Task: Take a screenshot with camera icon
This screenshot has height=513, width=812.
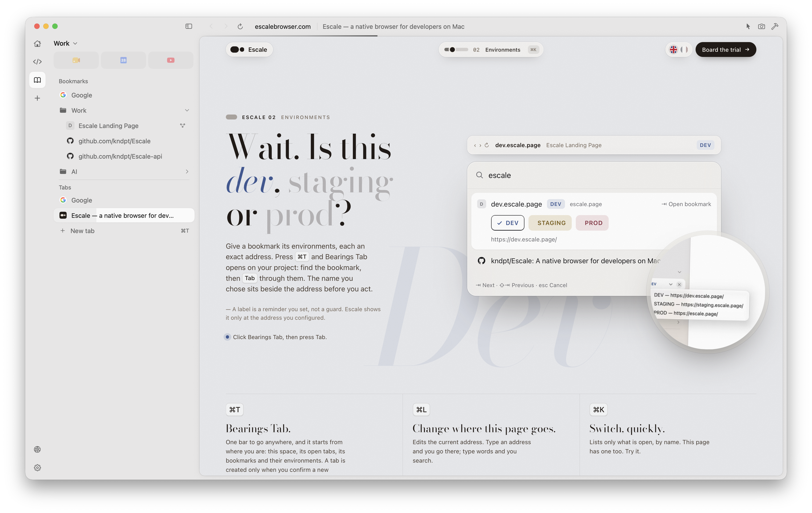Action: click(x=761, y=26)
